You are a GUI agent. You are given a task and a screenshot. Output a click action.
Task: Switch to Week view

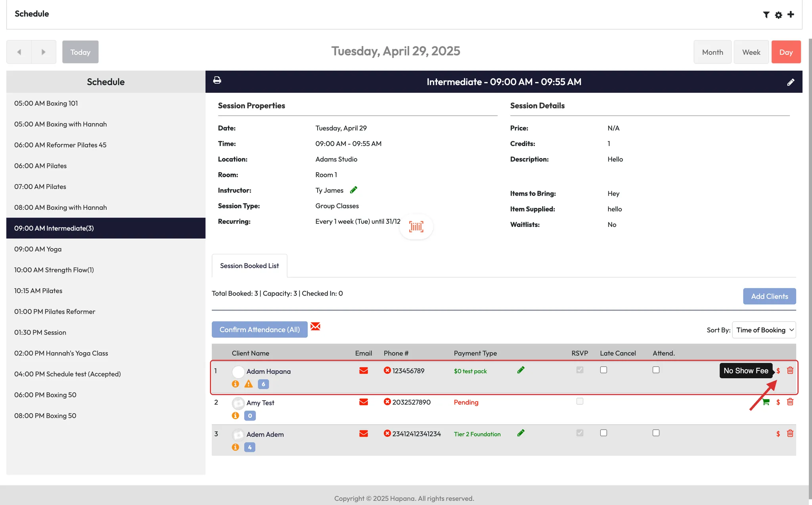tap(751, 52)
